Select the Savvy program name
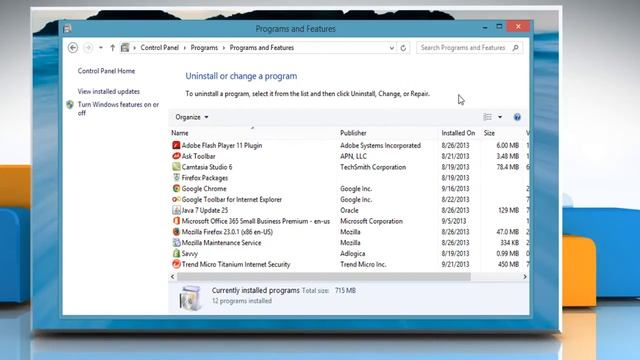The image size is (640, 360). tap(190, 253)
